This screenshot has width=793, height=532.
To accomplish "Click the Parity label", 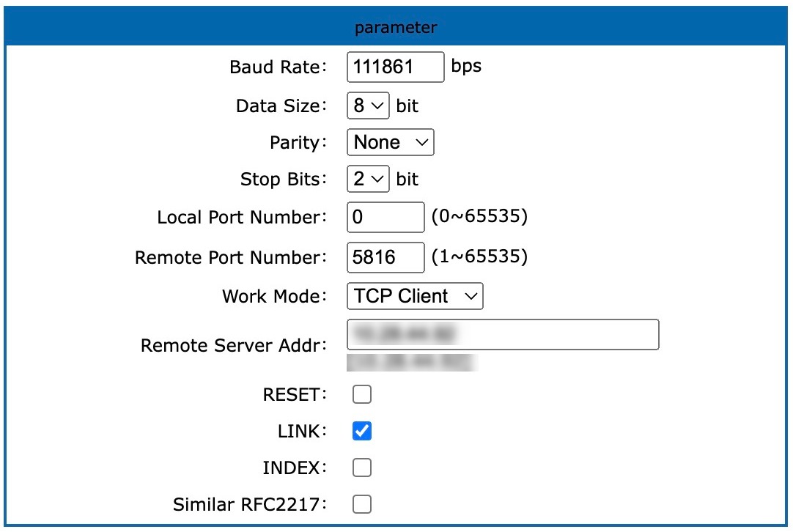I will tap(298, 143).
